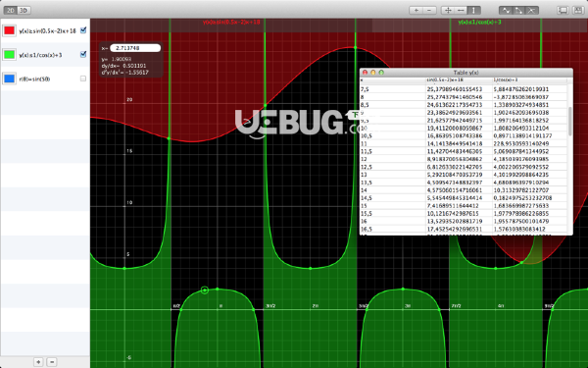Click x value 12,5 in the table
This screenshot has width=588, height=368.
tap(366, 167)
